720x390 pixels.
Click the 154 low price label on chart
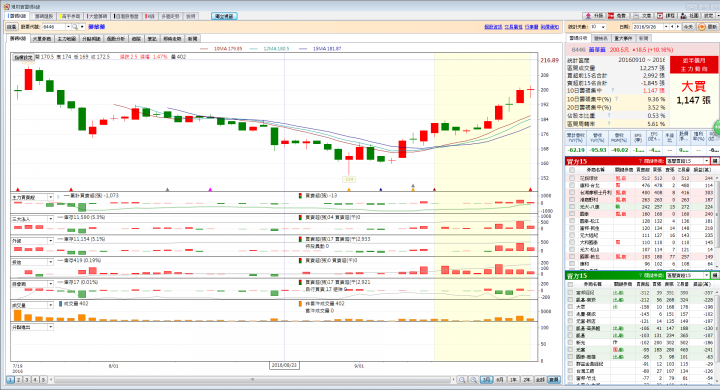click(x=349, y=180)
